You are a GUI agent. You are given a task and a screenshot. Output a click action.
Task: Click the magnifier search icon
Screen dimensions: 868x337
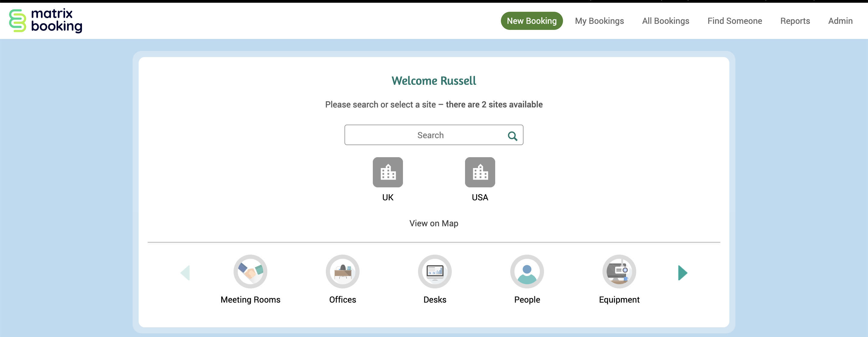click(512, 135)
